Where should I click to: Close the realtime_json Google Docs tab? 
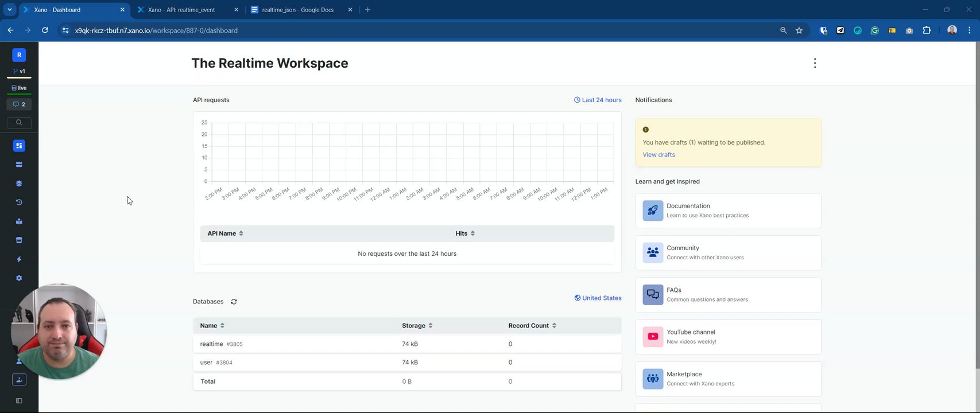(x=350, y=10)
